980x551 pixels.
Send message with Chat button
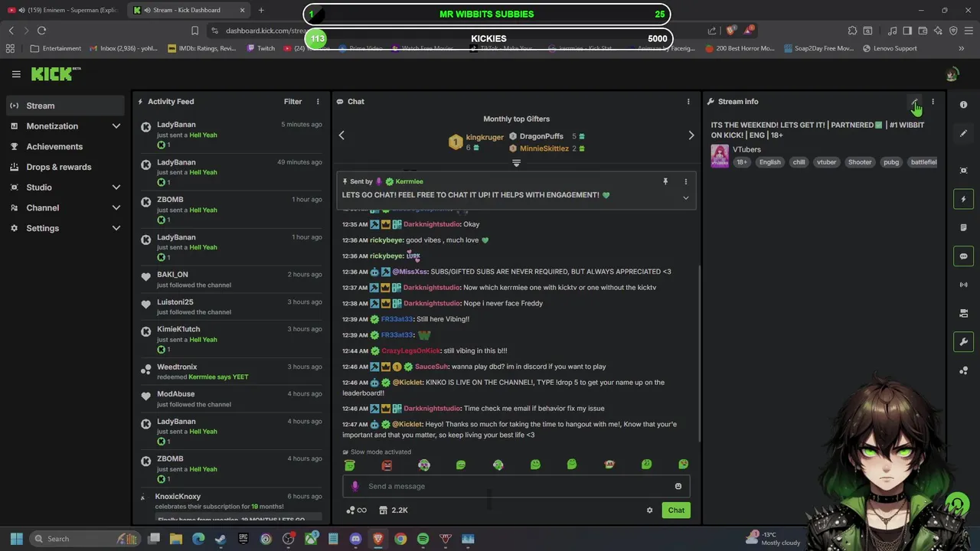click(676, 510)
